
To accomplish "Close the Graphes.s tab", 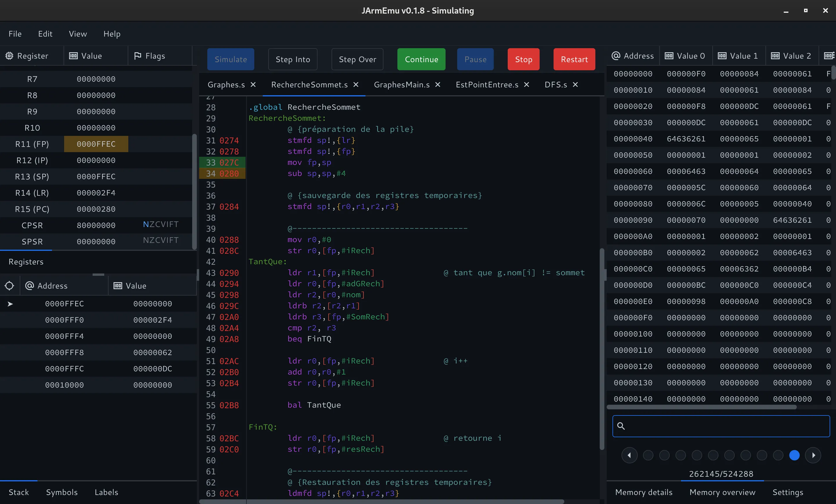I will pos(253,84).
